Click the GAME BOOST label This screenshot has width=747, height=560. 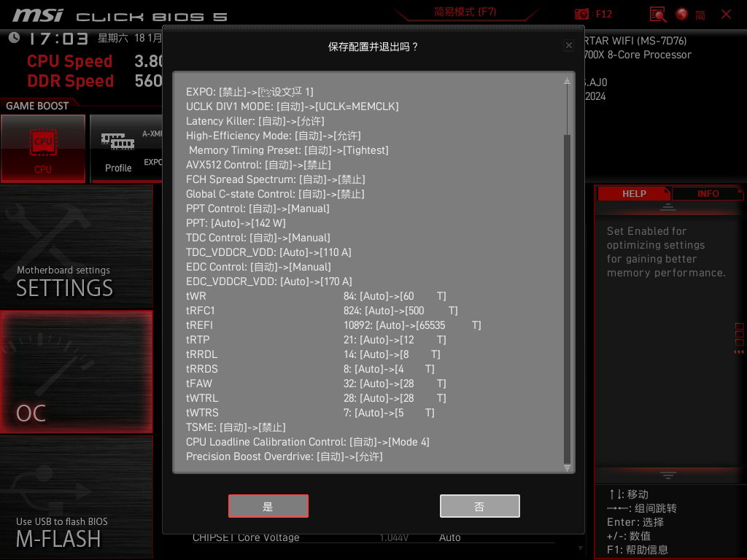point(37,106)
